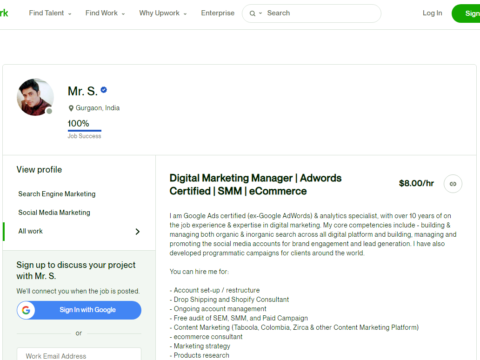
Task: Click 'Sign up to discuss your project' heading
Action: point(76,270)
